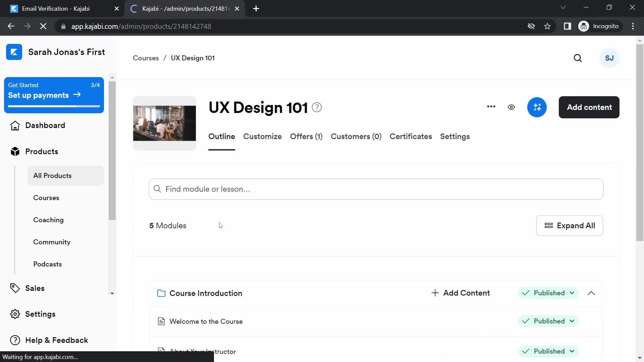Open the course Settings tab
644x362 pixels.
tap(455, 137)
